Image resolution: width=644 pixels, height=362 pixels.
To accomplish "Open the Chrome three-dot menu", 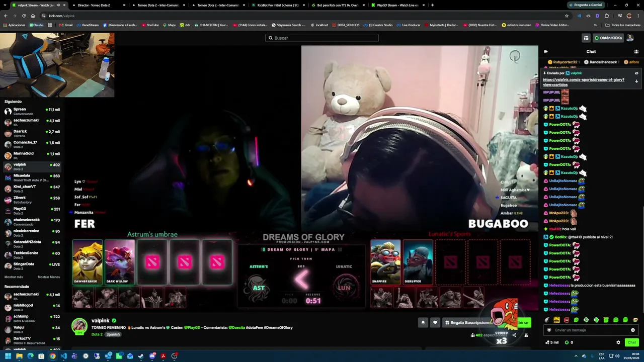I will point(638,16).
